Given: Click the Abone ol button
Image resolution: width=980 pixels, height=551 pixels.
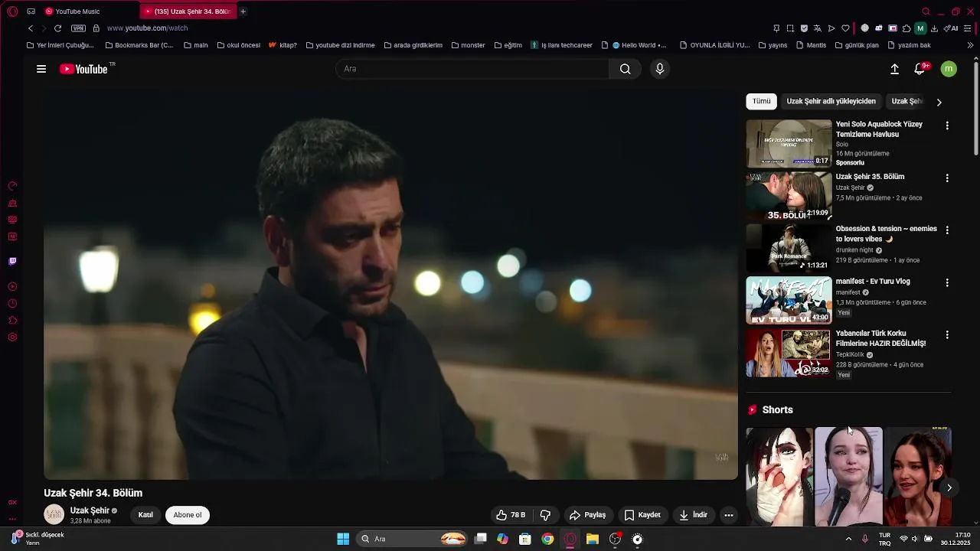Looking at the screenshot, I should point(188,515).
